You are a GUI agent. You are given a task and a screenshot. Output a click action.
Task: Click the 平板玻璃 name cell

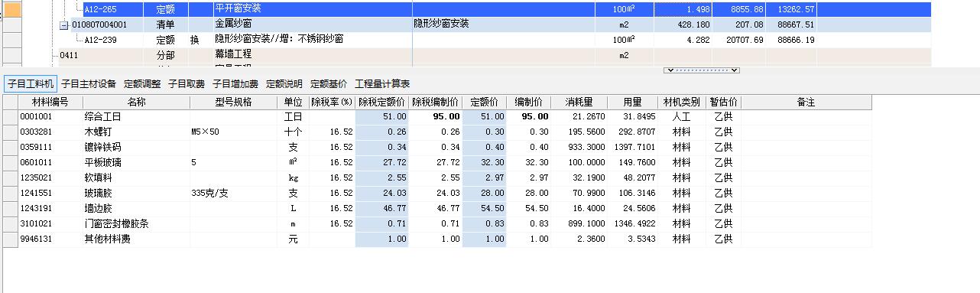pyautogui.click(x=136, y=162)
